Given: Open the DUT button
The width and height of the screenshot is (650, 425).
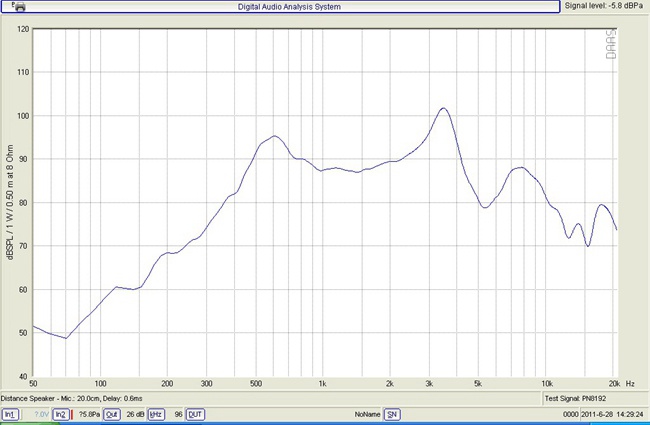Looking at the screenshot, I should [x=195, y=414].
